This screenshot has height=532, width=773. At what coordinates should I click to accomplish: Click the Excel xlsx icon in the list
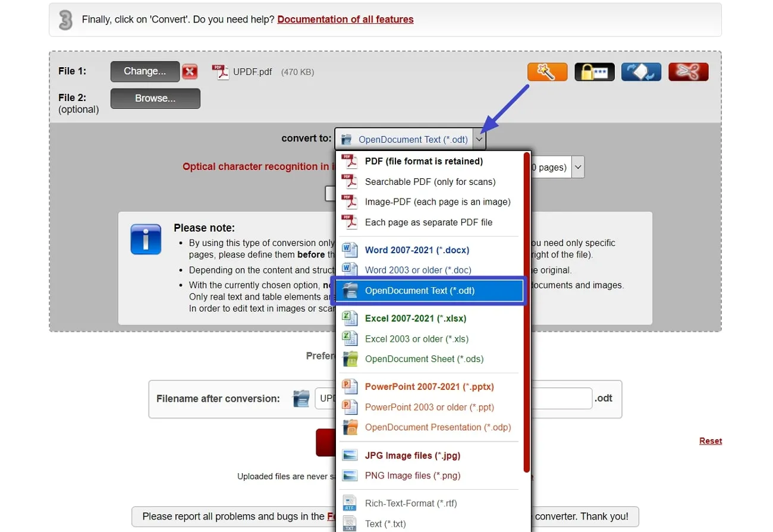coord(350,318)
